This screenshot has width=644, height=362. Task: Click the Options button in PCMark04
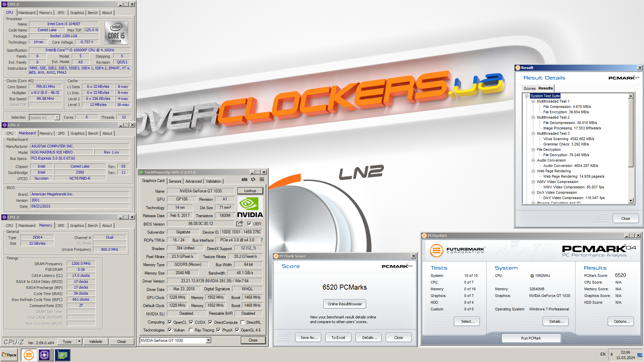[x=621, y=321]
